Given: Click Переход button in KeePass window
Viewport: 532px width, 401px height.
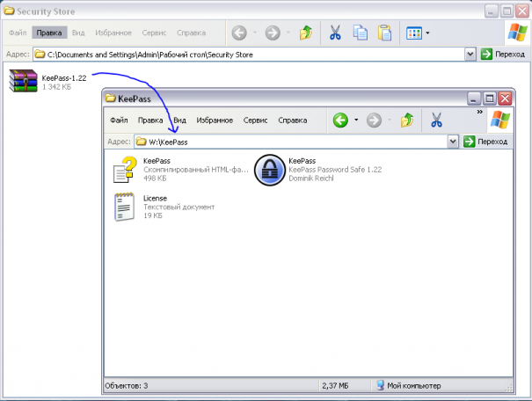Looking at the screenshot, I should (x=485, y=142).
